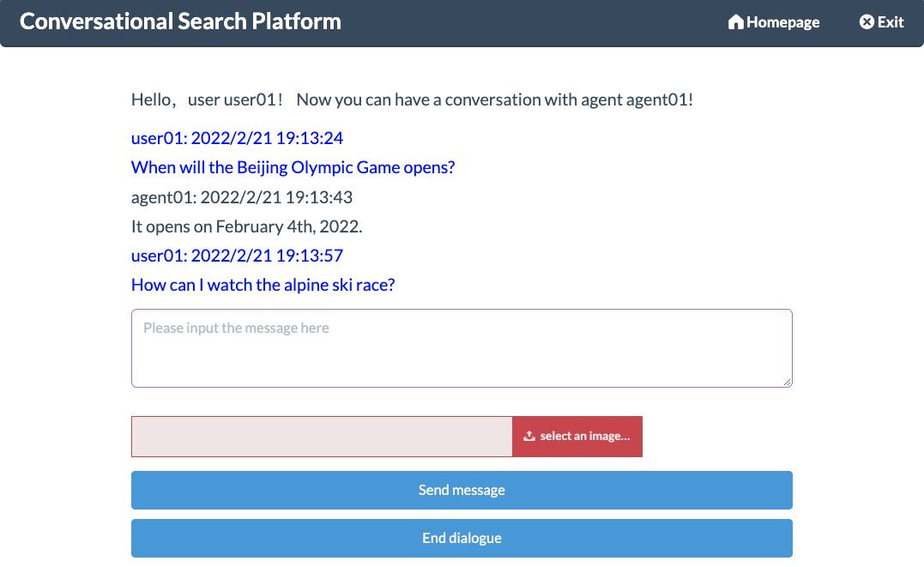Click the 'Hello, user user01' greeting text
Viewport: 924px width, 567px height.
pyautogui.click(x=412, y=100)
